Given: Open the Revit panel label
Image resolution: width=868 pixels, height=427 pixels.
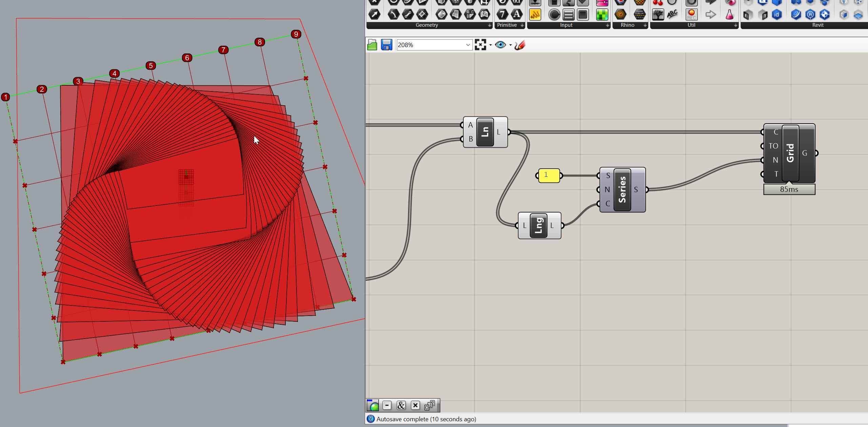Looking at the screenshot, I should [817, 25].
